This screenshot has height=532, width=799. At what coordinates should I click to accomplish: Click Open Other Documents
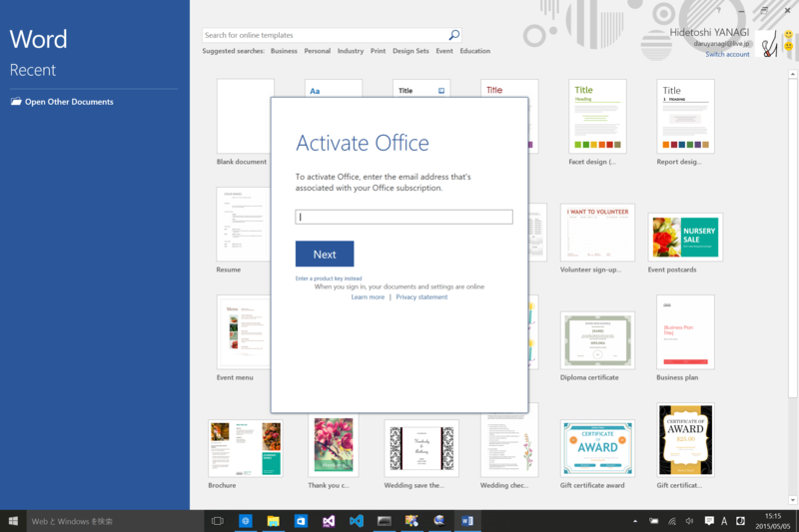tap(69, 102)
